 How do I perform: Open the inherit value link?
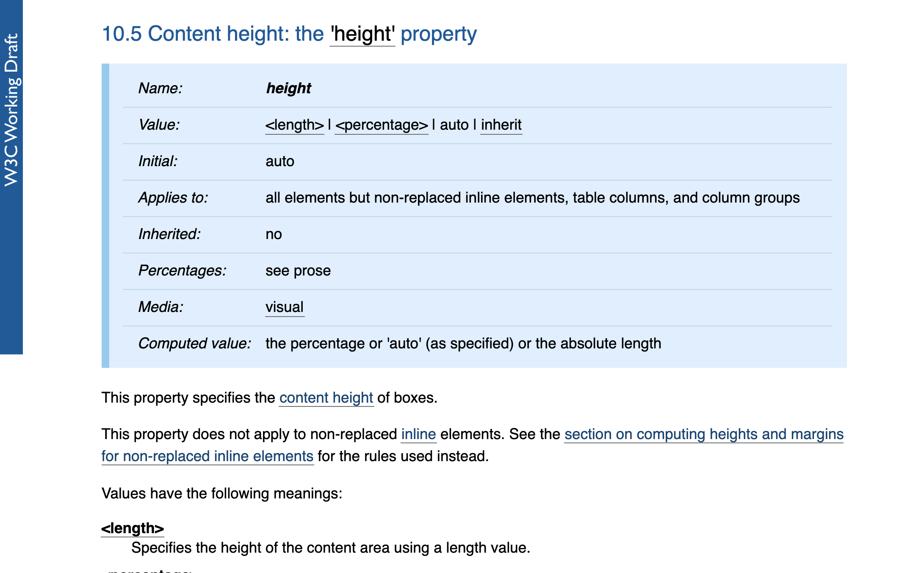click(501, 125)
